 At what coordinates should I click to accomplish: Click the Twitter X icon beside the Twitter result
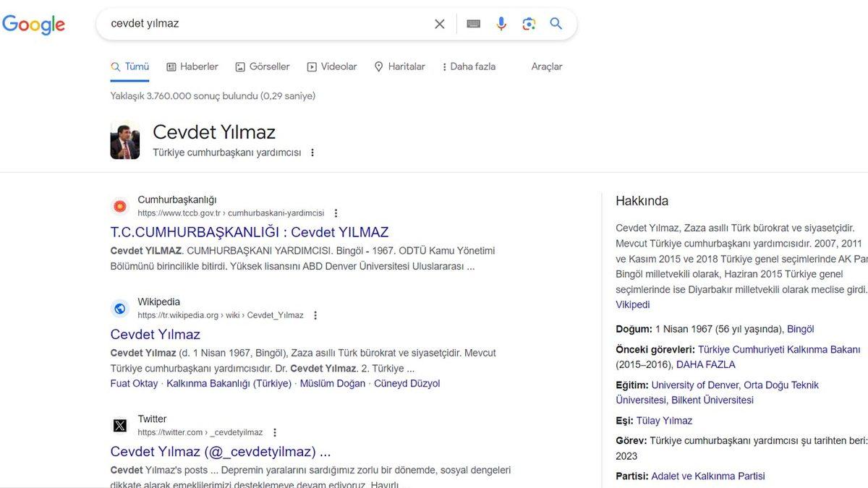click(119, 424)
